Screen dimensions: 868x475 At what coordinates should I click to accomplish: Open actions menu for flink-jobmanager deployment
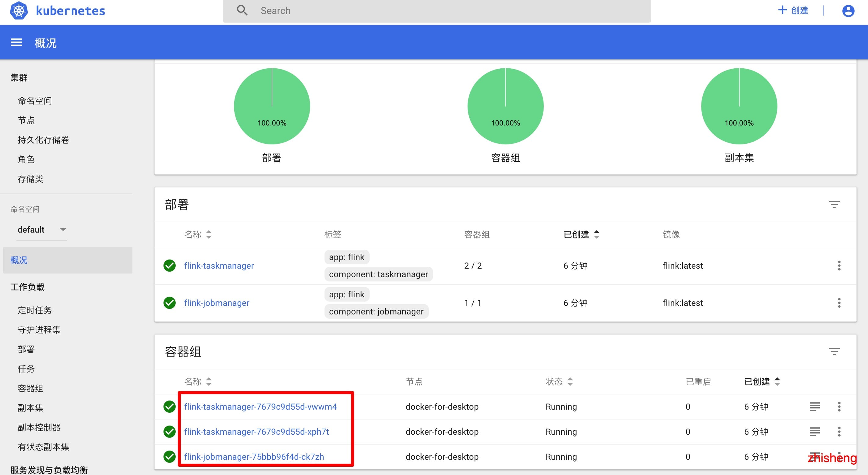click(x=839, y=303)
